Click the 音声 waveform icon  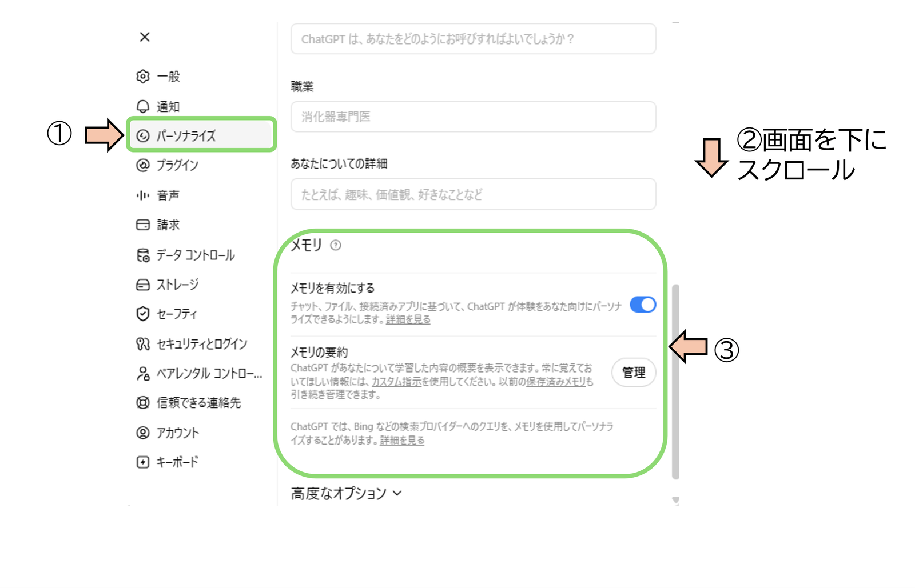pos(143,195)
